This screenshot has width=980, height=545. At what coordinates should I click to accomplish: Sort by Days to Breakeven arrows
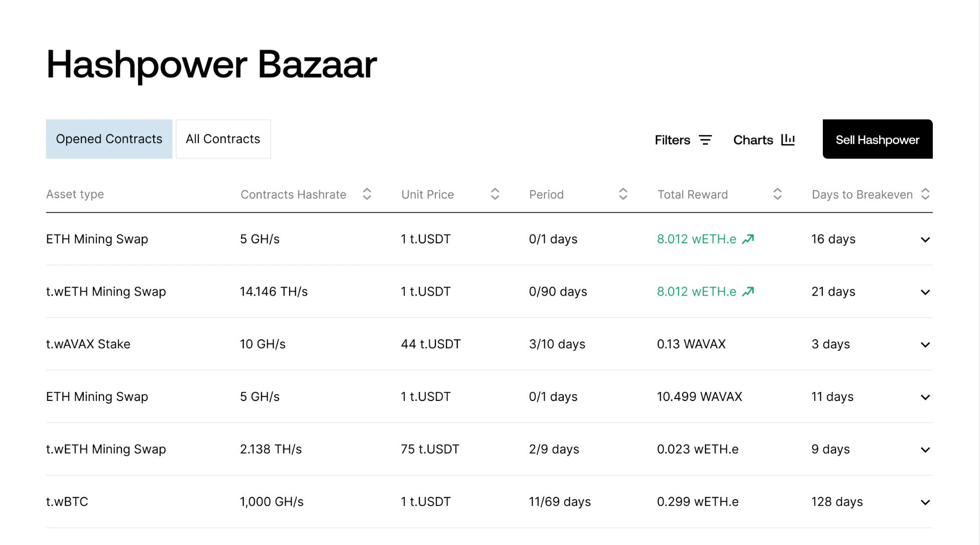pos(925,194)
